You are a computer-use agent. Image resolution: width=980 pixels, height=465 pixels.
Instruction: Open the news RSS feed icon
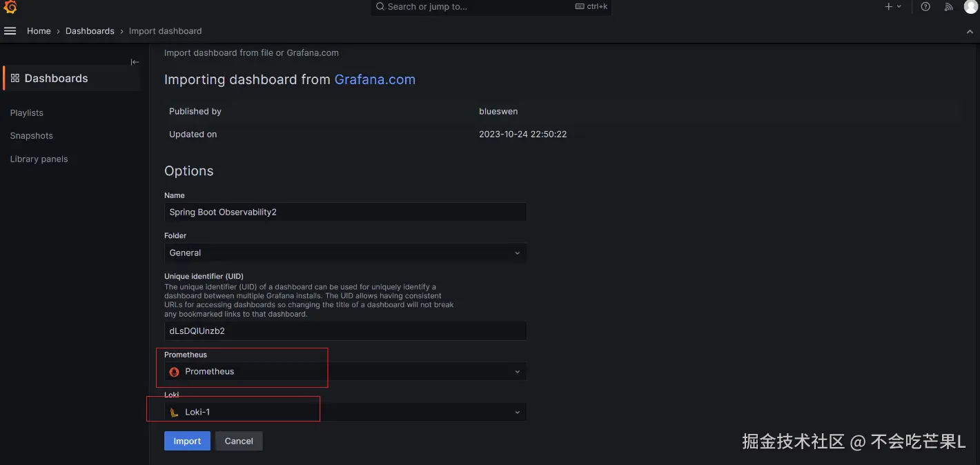coord(949,6)
